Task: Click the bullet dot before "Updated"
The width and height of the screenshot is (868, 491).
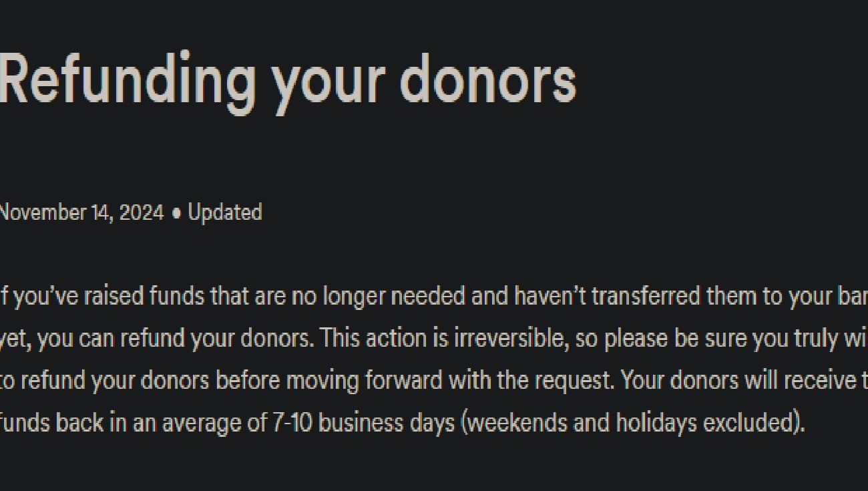Action: (x=176, y=213)
